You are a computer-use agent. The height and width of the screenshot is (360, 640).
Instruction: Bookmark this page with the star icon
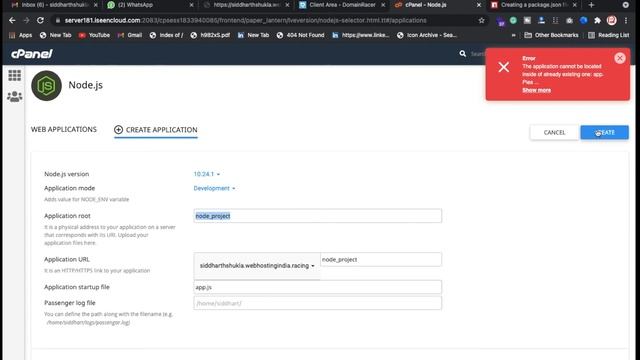coord(482,20)
